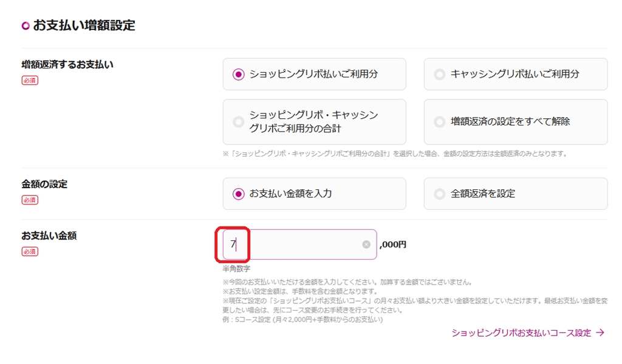The height and width of the screenshot is (364, 622).
Task: Click the 必須 badge under お支払い金額
Action: [x=30, y=251]
